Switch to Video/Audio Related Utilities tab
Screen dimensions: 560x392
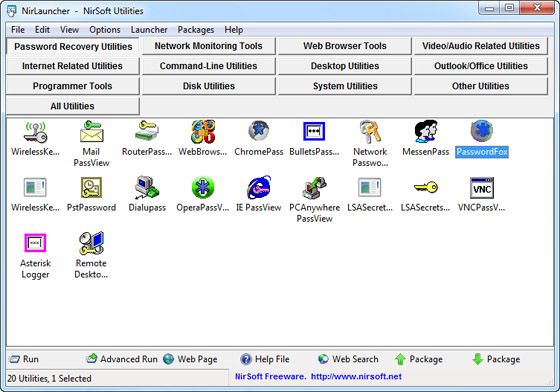coord(481,46)
